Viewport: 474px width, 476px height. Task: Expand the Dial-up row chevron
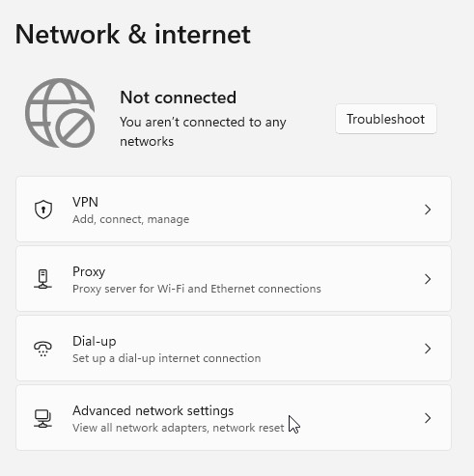click(428, 349)
